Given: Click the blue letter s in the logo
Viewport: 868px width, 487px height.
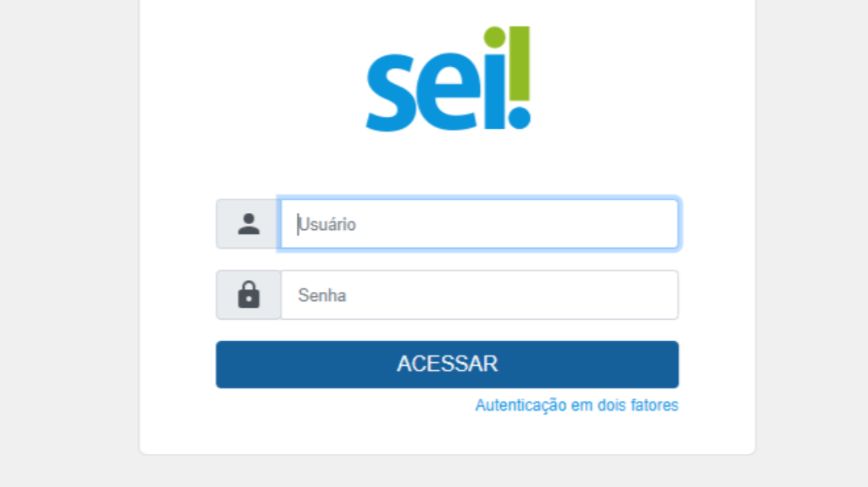Looking at the screenshot, I should tap(391, 92).
